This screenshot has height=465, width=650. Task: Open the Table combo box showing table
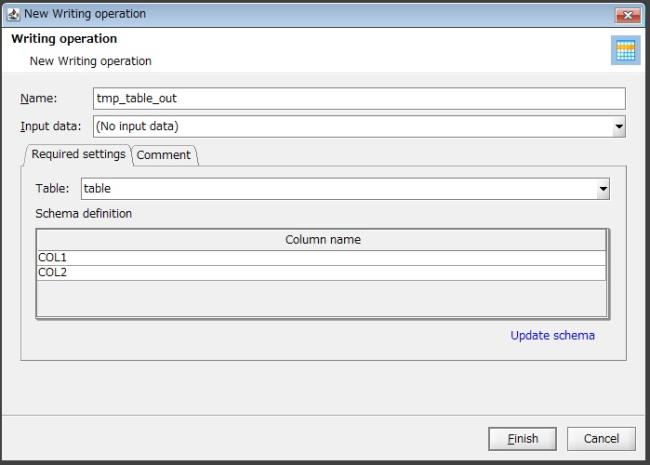340,188
